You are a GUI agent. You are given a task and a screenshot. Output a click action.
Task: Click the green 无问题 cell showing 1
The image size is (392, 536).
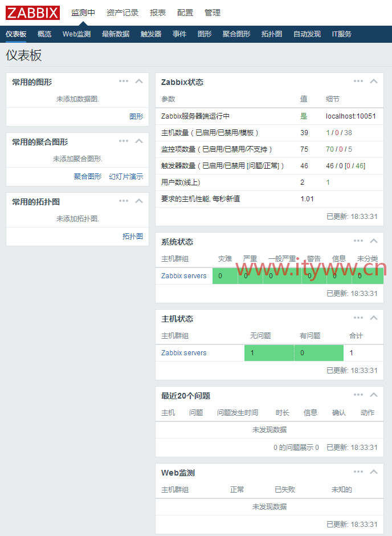269,353
